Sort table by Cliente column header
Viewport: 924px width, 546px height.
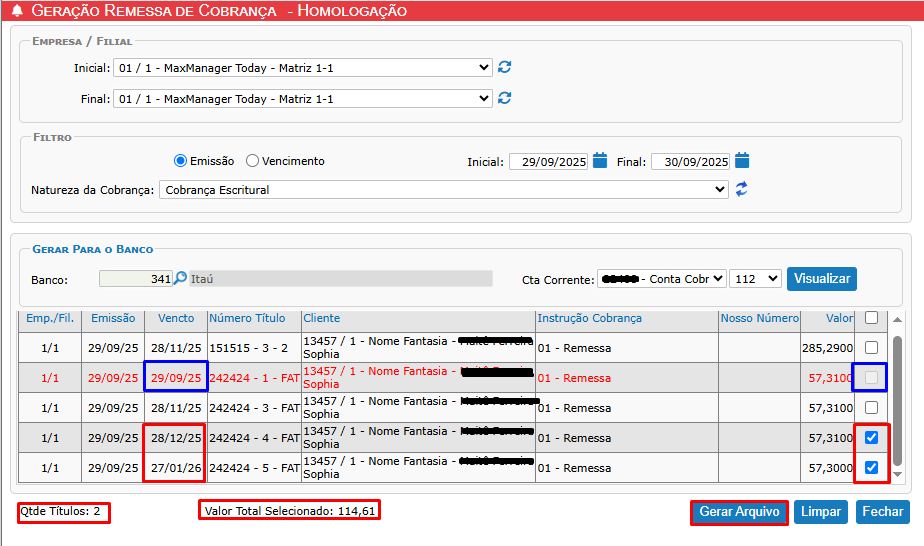tap(322, 318)
